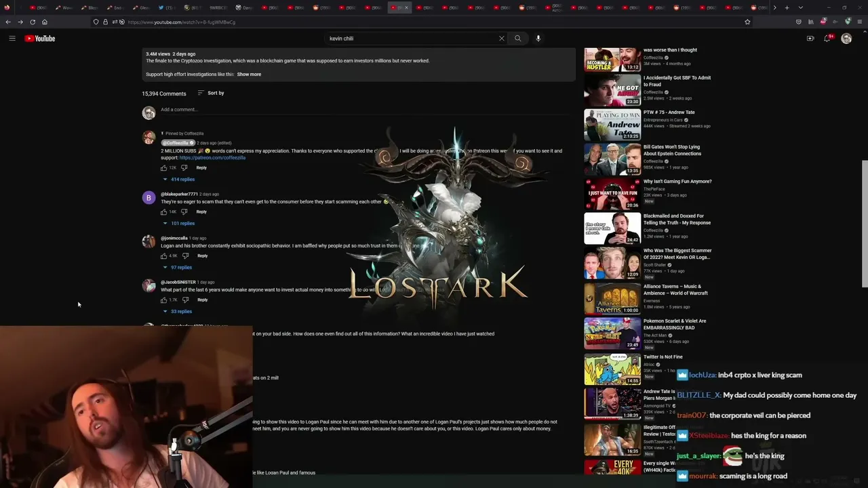Image resolution: width=868 pixels, height=488 pixels.
Task: Open YouTube notifications bell
Action: point(827,39)
